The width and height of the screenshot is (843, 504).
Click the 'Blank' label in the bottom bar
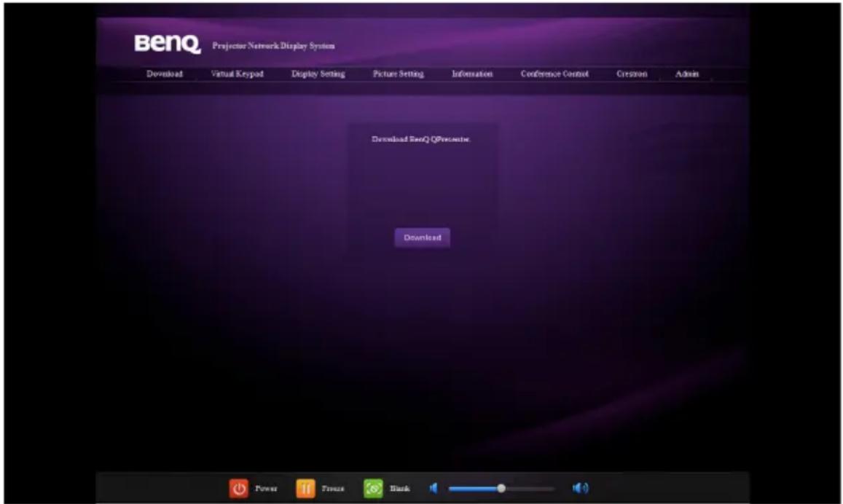[399, 489]
